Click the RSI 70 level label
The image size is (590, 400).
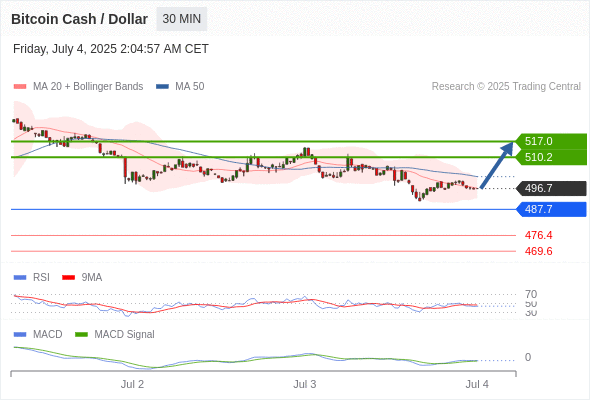(x=531, y=294)
